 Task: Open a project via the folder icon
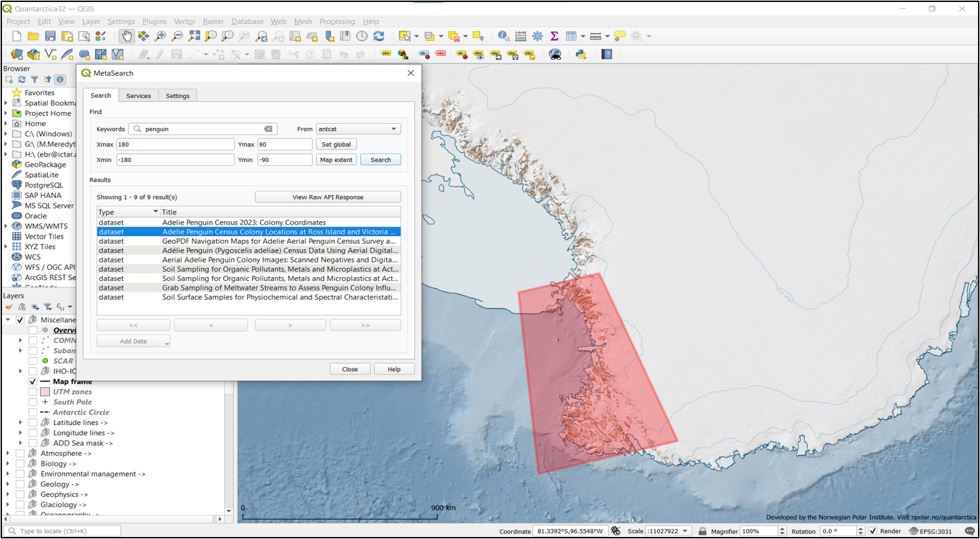(x=33, y=36)
